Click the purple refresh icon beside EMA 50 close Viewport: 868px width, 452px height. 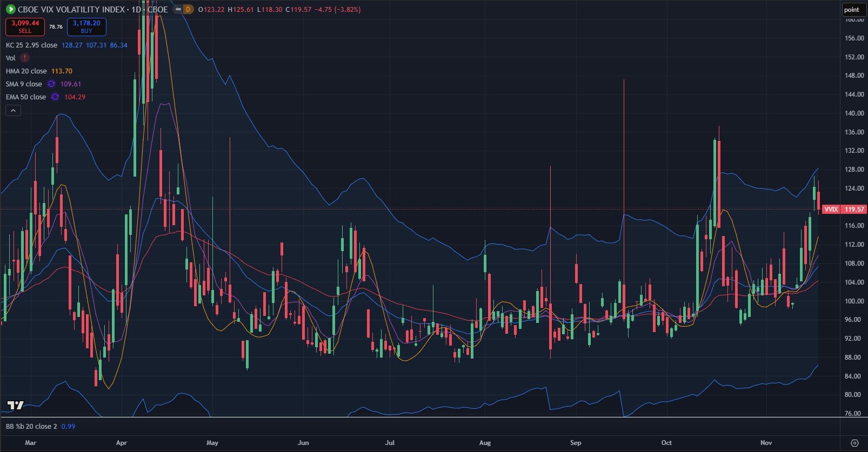pos(55,97)
